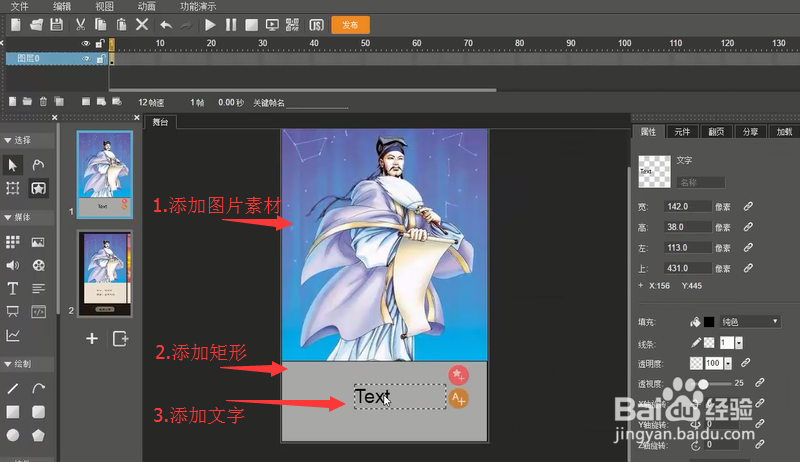Switch to the 分享 tab
The image size is (800, 462).
click(751, 132)
